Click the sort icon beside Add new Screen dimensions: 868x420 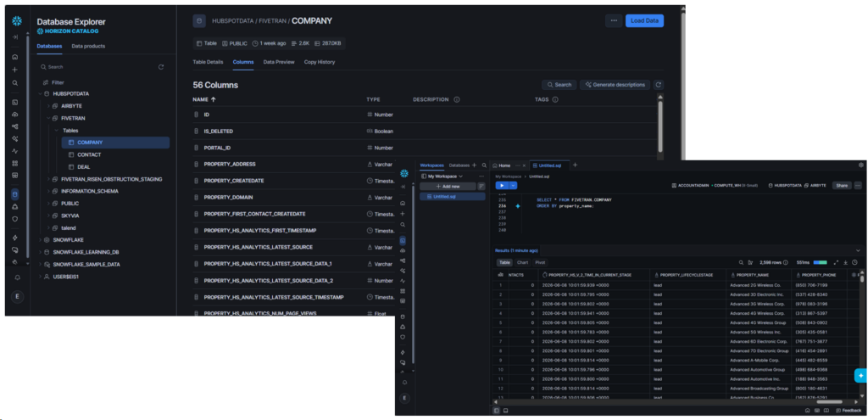coord(481,186)
